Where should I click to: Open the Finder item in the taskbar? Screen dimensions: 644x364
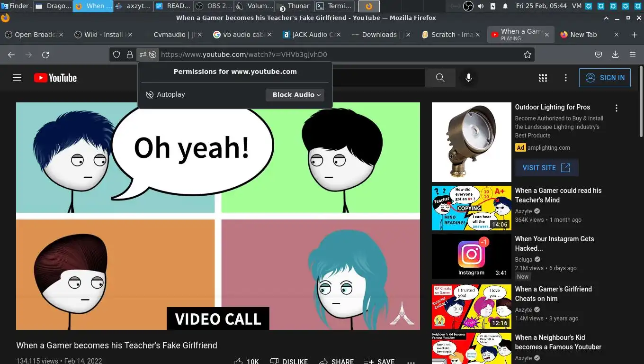[17, 6]
